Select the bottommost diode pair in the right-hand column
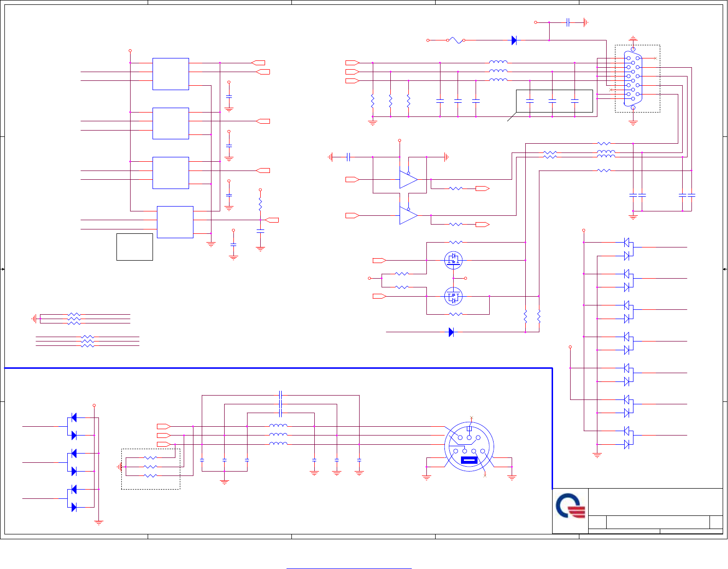Screen dimensions: 728x569 tap(628, 437)
